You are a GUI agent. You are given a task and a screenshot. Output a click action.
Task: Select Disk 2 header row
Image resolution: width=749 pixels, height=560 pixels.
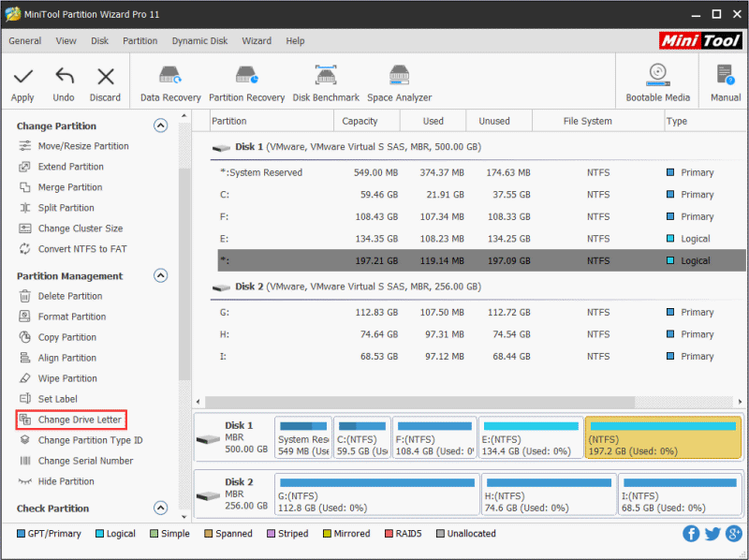click(477, 287)
